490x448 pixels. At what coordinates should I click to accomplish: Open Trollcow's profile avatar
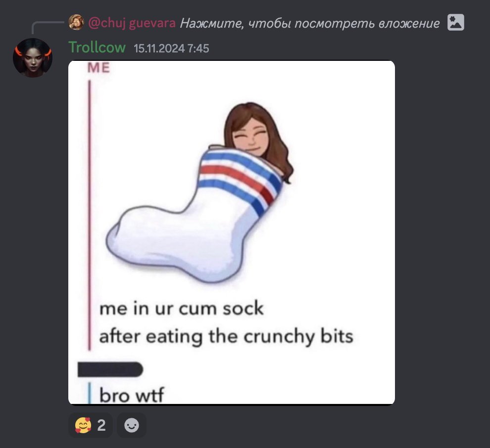tap(33, 58)
